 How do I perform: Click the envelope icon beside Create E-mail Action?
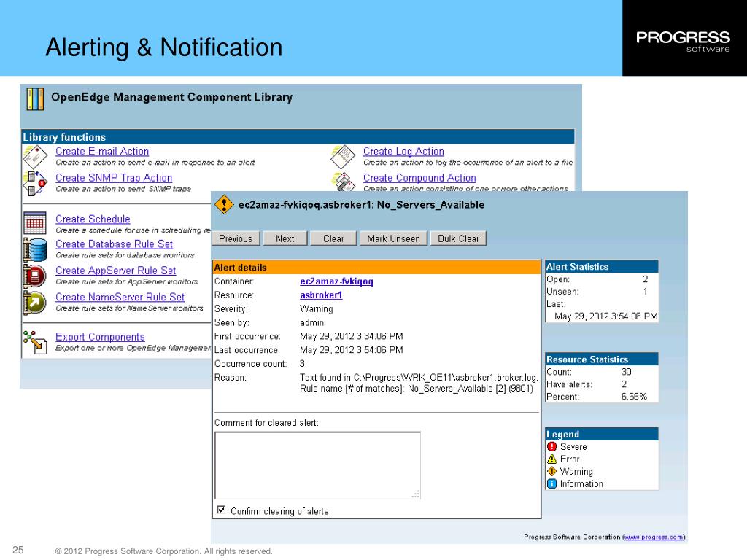[35, 157]
